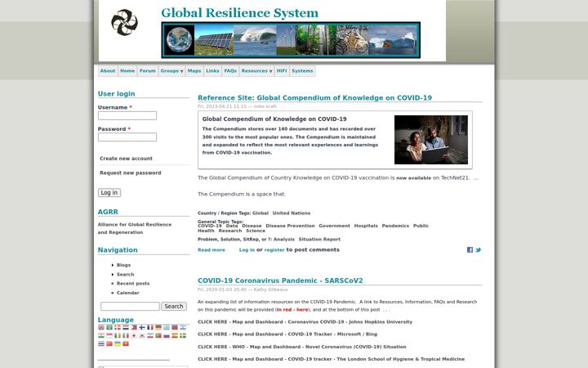Open the Forum menu item
This screenshot has width=588, height=368.
(148, 71)
